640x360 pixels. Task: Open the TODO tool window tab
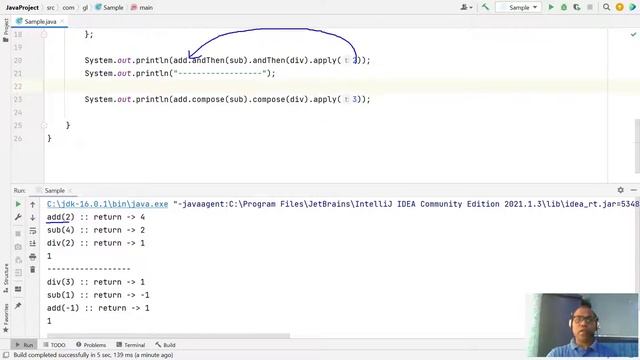[54, 345]
